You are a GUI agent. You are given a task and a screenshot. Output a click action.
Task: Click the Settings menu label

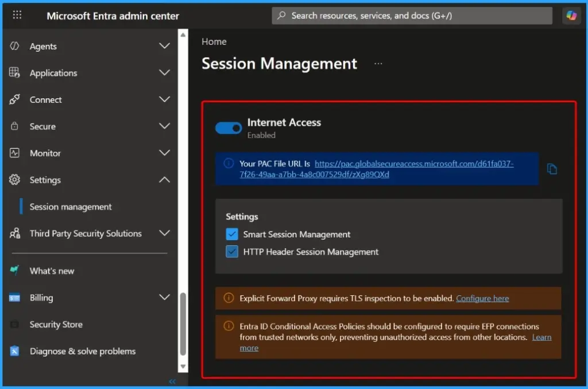45,180
